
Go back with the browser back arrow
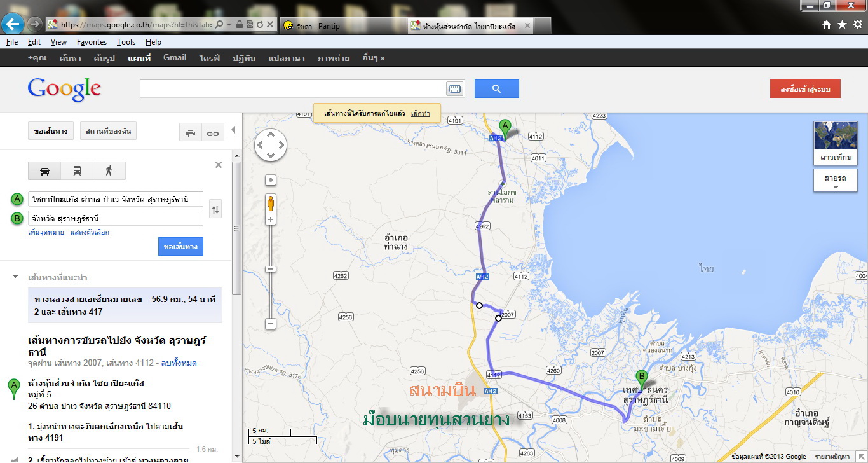coord(13,24)
